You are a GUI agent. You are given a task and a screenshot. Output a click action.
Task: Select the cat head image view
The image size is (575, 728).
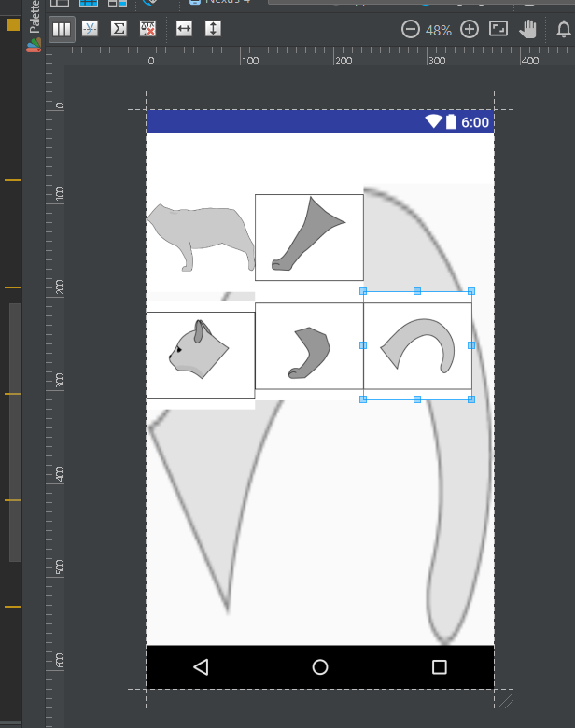(x=201, y=356)
